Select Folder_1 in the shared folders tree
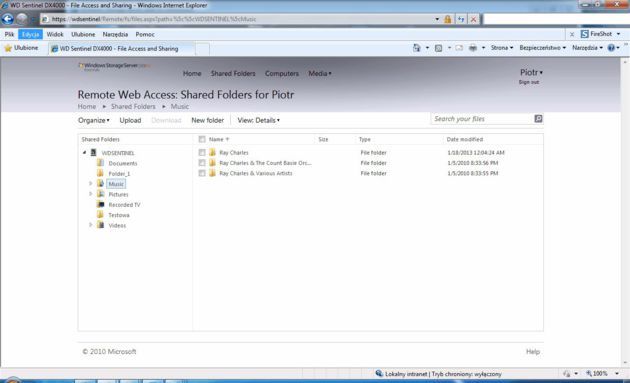The width and height of the screenshot is (630, 383). [119, 174]
